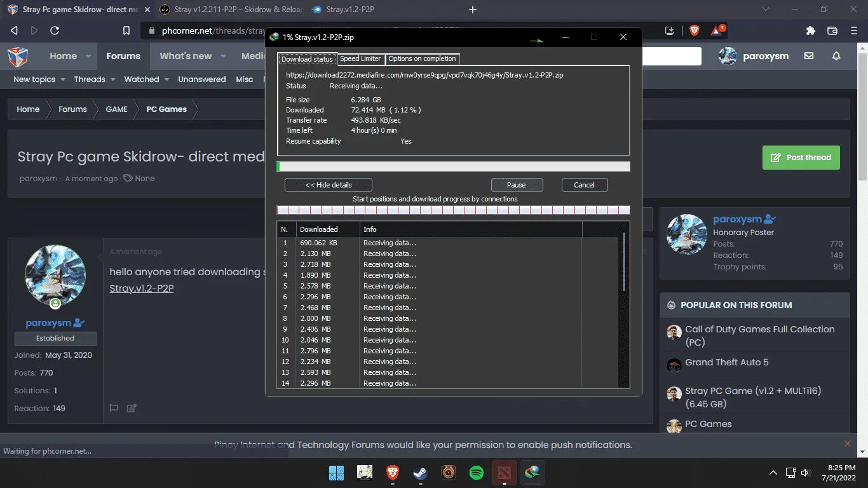Open the browser extensions puzzle icon

coord(810,30)
